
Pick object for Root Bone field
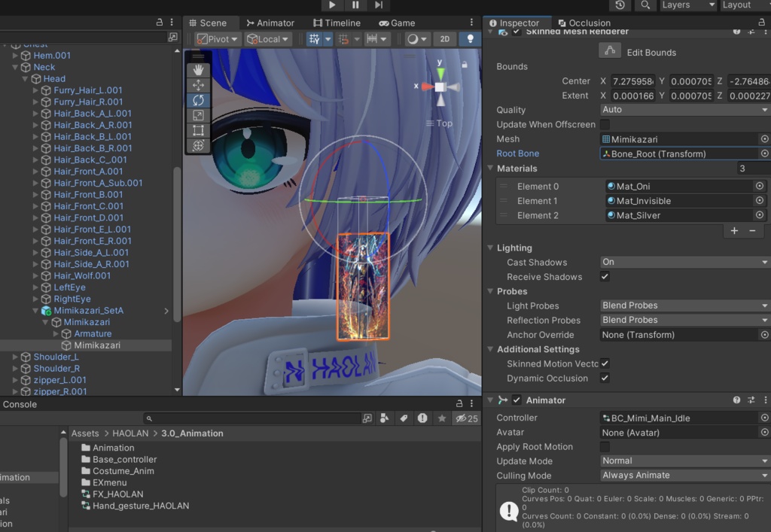tap(764, 154)
